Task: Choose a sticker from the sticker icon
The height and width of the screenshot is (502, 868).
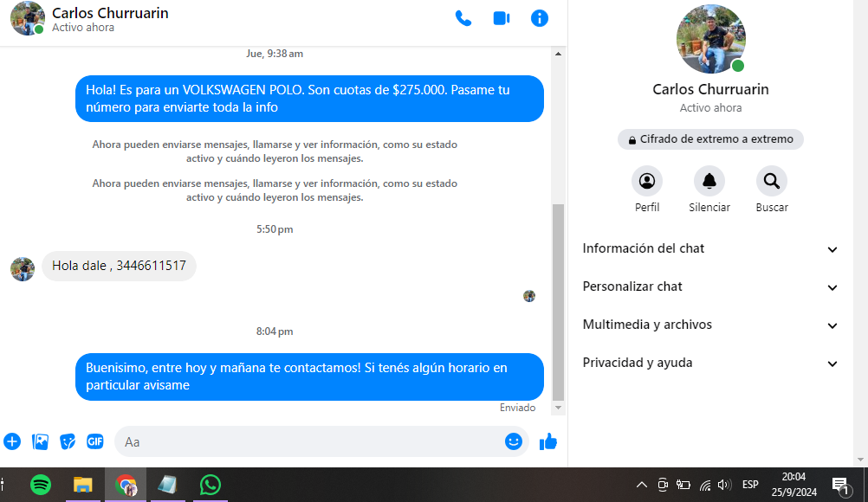Action: (x=68, y=441)
